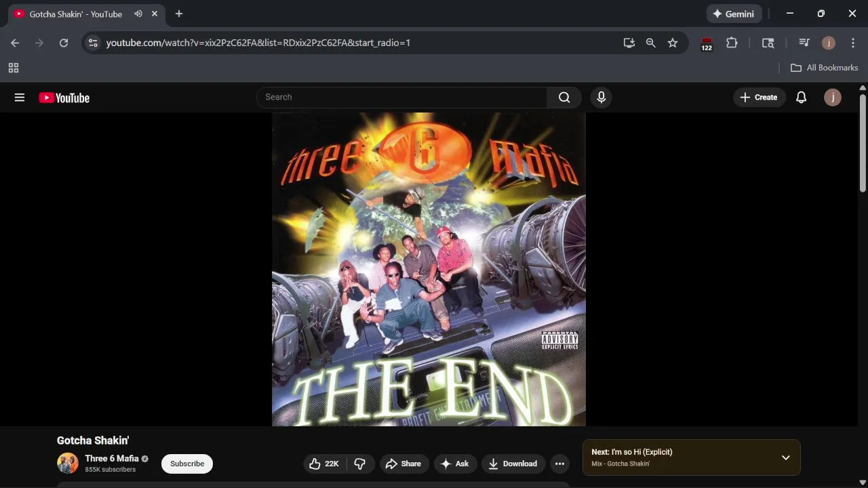
Task: Click the album cover video player
Action: click(429, 269)
